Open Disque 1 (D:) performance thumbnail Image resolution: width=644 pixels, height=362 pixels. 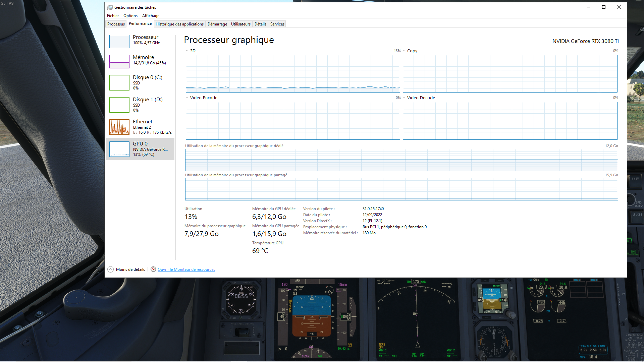click(119, 105)
